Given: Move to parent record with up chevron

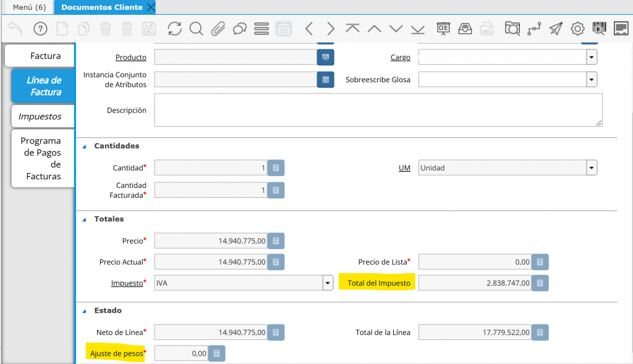Looking at the screenshot, I should pos(374,28).
